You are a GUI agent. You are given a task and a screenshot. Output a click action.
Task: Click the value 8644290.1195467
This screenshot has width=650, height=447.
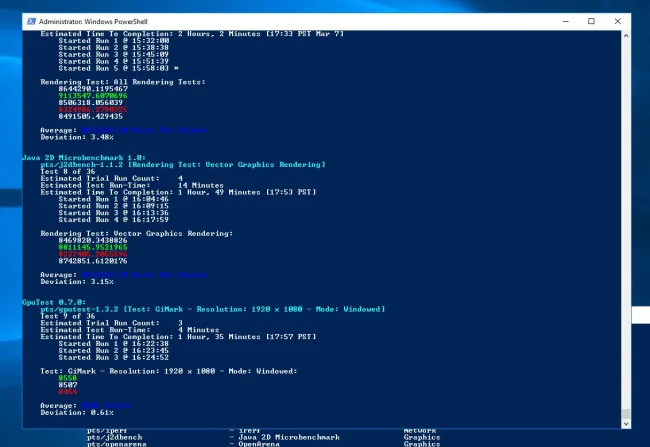click(93, 89)
